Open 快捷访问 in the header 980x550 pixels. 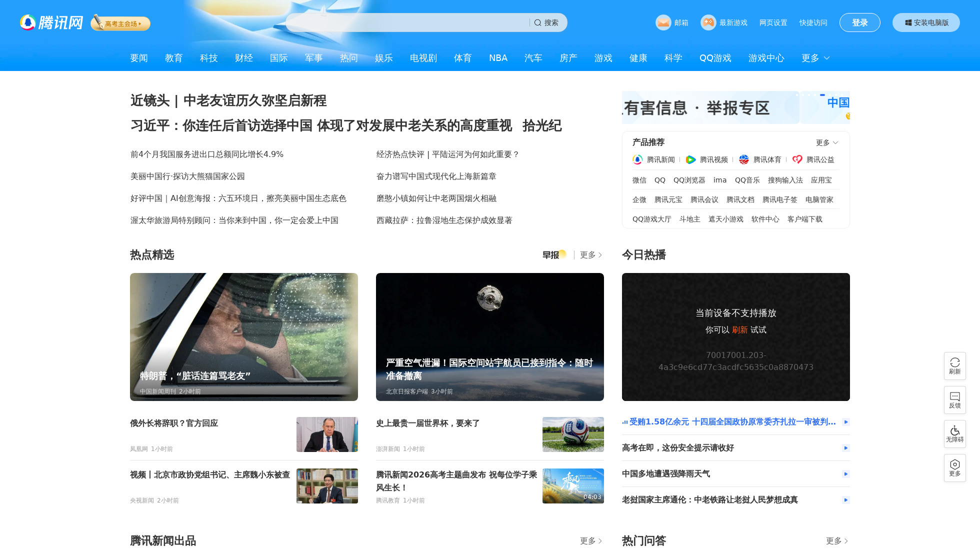coord(813,22)
